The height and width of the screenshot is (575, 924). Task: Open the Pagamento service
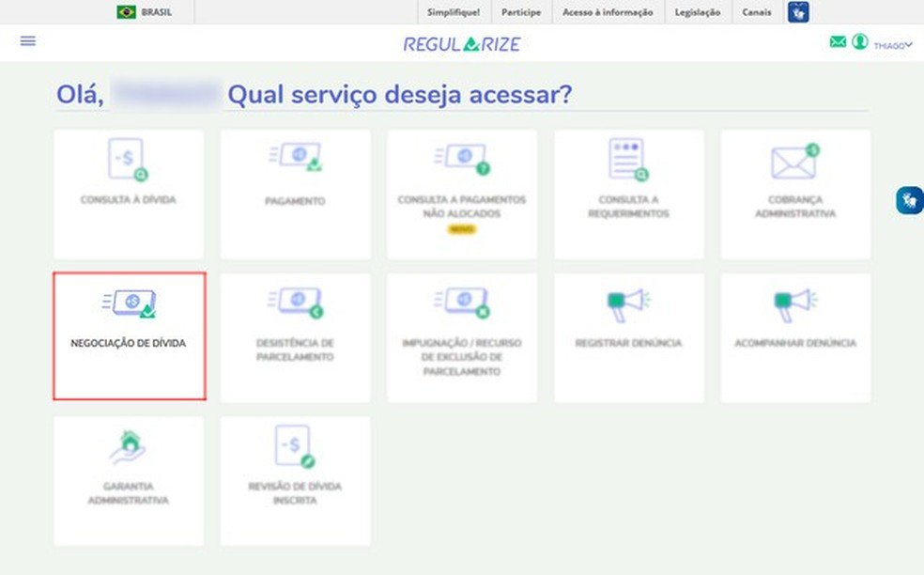[295, 194]
